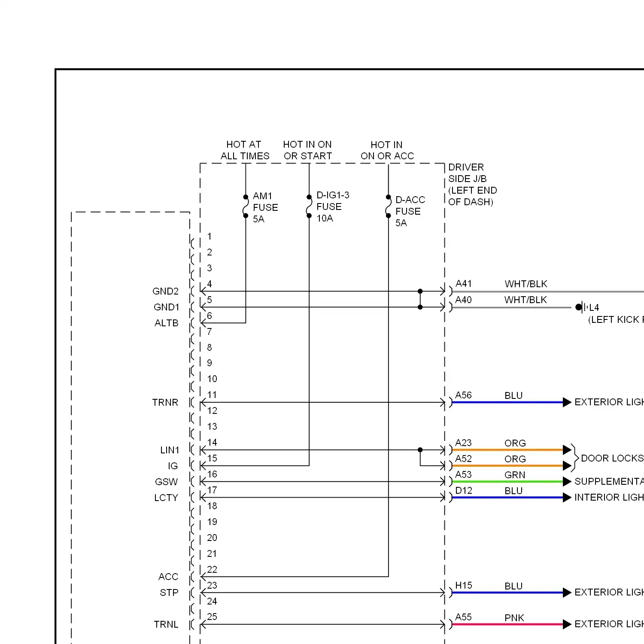Select the HOT AT ALL TIMES label
The width and height of the screenshot is (644, 644).
pyautogui.click(x=245, y=150)
